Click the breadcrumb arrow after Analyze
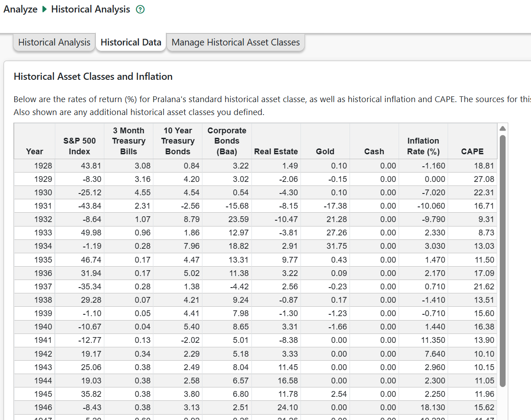 pyautogui.click(x=44, y=9)
